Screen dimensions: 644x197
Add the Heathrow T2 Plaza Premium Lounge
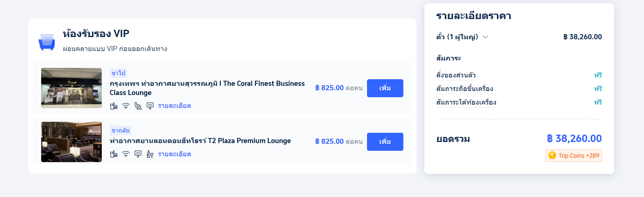[x=385, y=142]
